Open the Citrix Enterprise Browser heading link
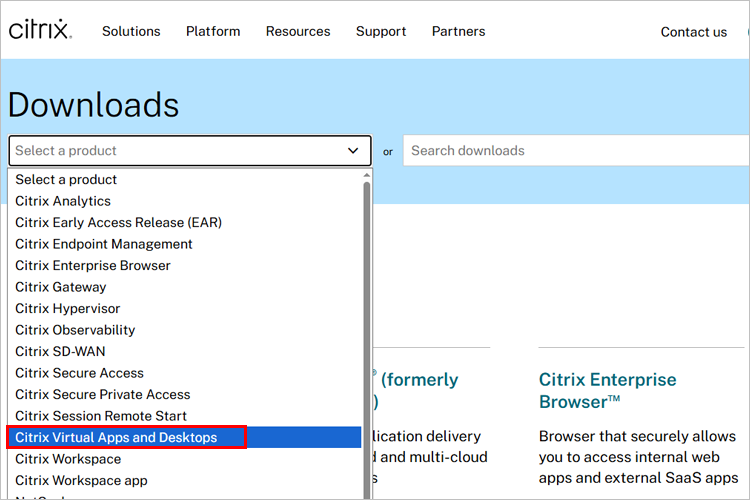The width and height of the screenshot is (750, 500). (x=607, y=390)
